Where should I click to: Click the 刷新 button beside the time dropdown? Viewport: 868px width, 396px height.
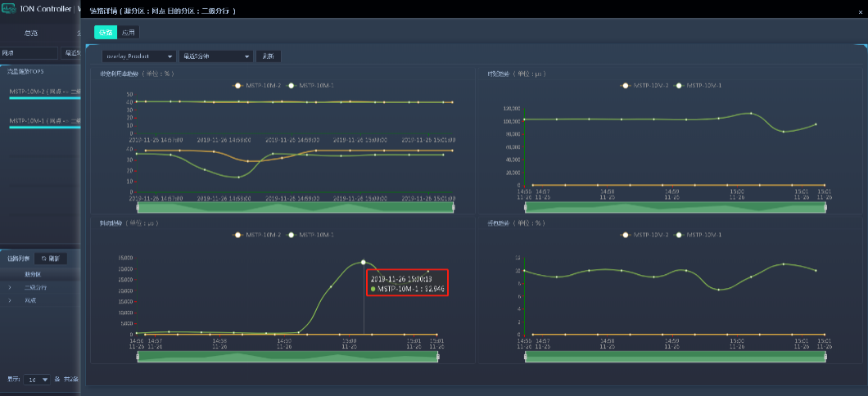(x=269, y=56)
